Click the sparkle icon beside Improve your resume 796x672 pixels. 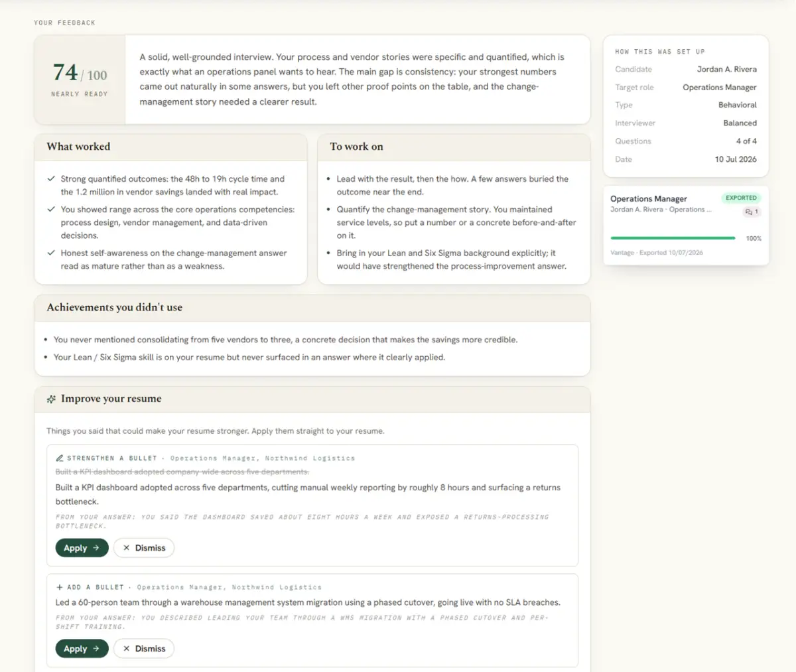pyautogui.click(x=51, y=399)
